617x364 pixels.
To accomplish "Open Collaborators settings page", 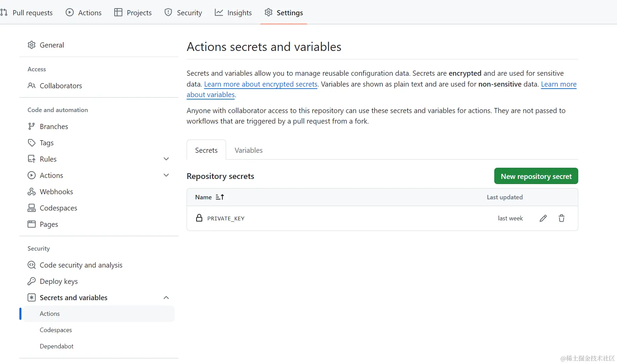I will [61, 86].
